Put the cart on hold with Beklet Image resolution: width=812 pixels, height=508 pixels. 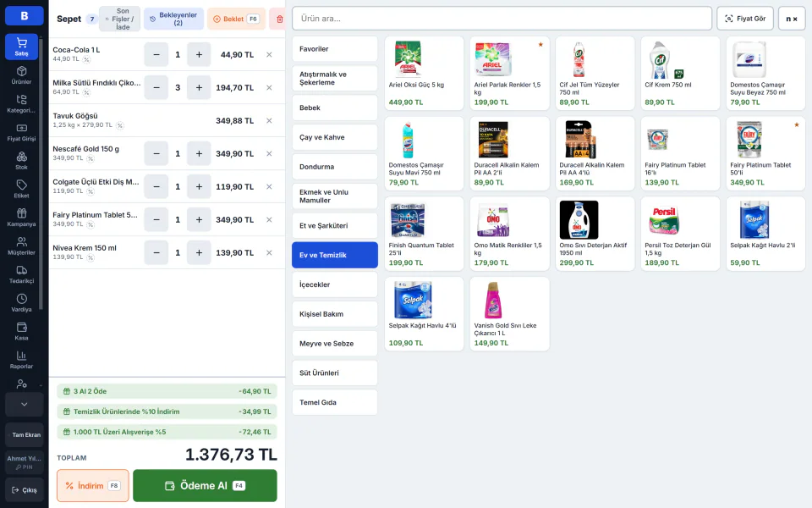coord(237,19)
